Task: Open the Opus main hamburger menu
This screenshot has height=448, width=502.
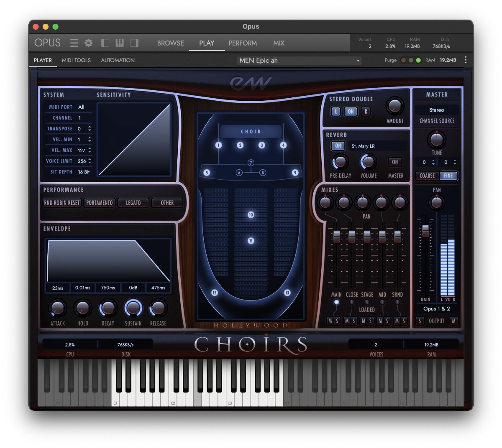Action: coord(74,43)
